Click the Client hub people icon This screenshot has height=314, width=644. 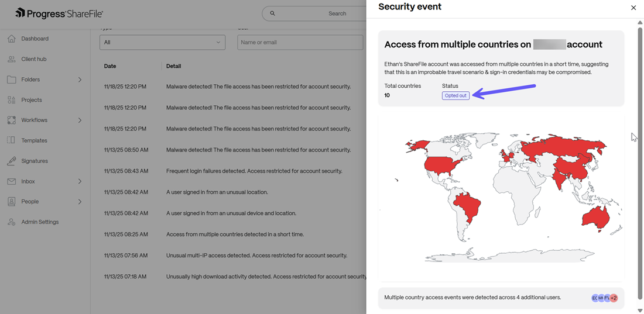12,59
